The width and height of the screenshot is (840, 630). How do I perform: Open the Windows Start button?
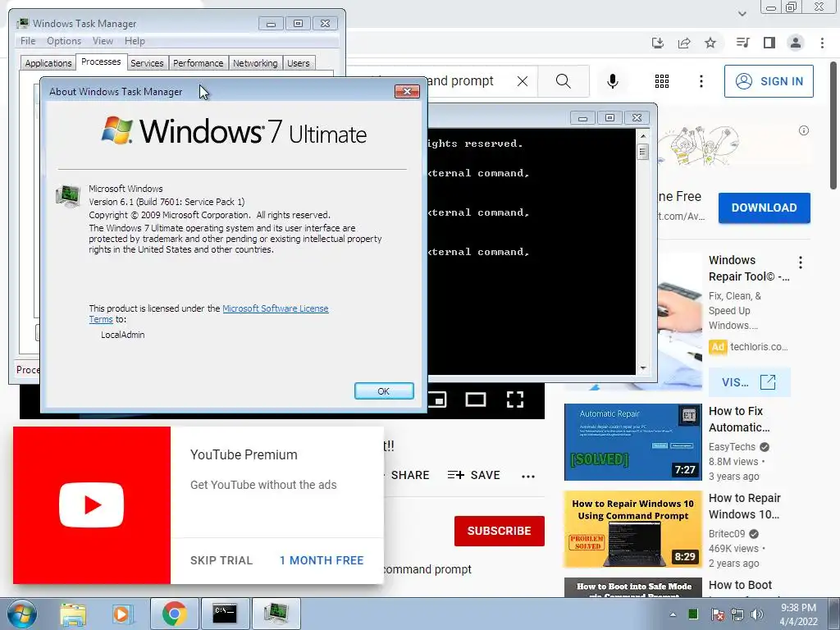[x=22, y=614]
